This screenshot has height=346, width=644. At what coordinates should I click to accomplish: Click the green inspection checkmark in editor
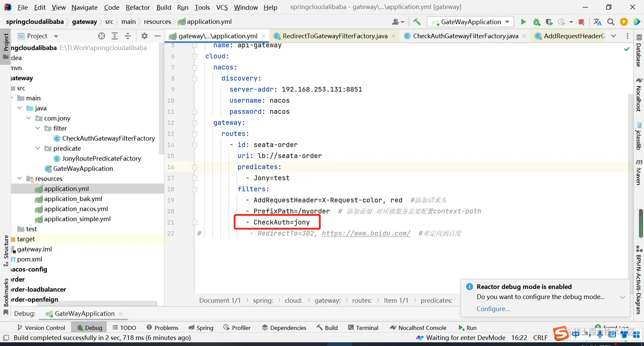(x=627, y=49)
